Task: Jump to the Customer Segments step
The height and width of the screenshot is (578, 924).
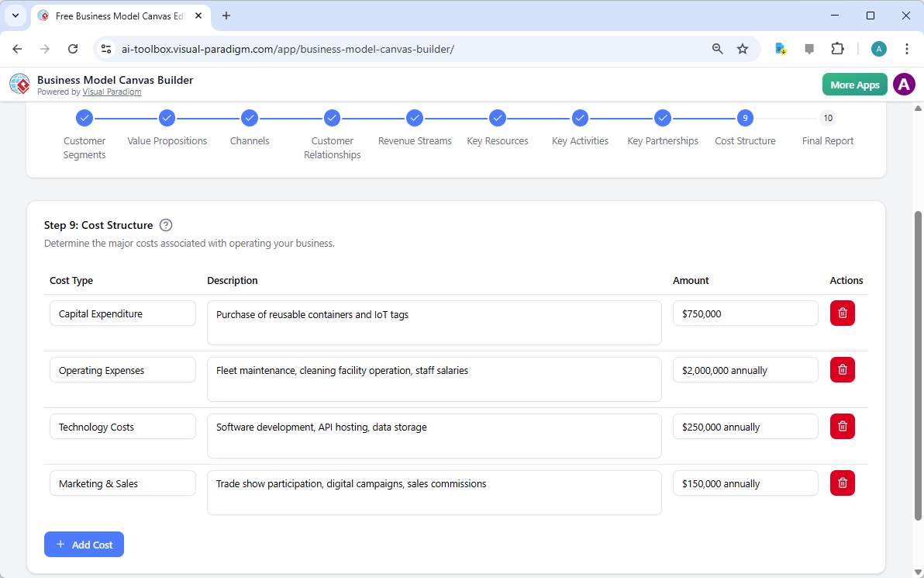Action: [x=84, y=118]
